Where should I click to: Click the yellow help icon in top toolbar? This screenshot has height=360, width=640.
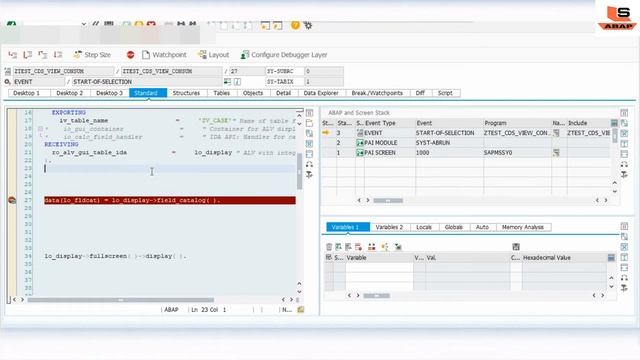pos(295,25)
